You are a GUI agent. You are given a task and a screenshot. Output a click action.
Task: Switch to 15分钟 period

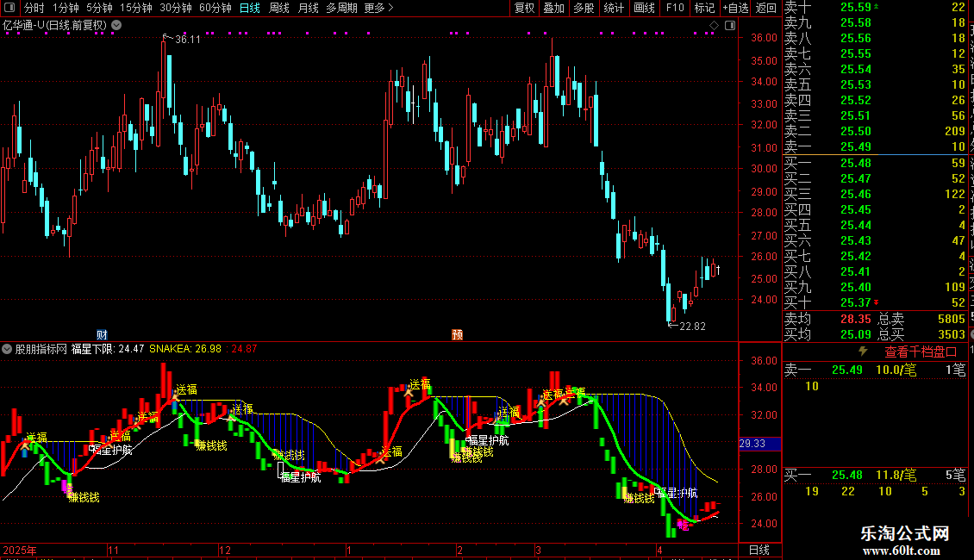[x=135, y=8]
